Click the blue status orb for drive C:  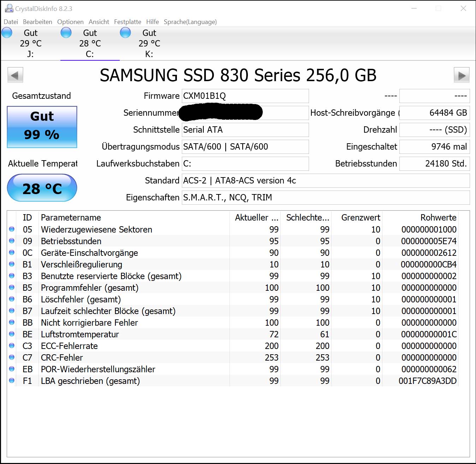66,33
